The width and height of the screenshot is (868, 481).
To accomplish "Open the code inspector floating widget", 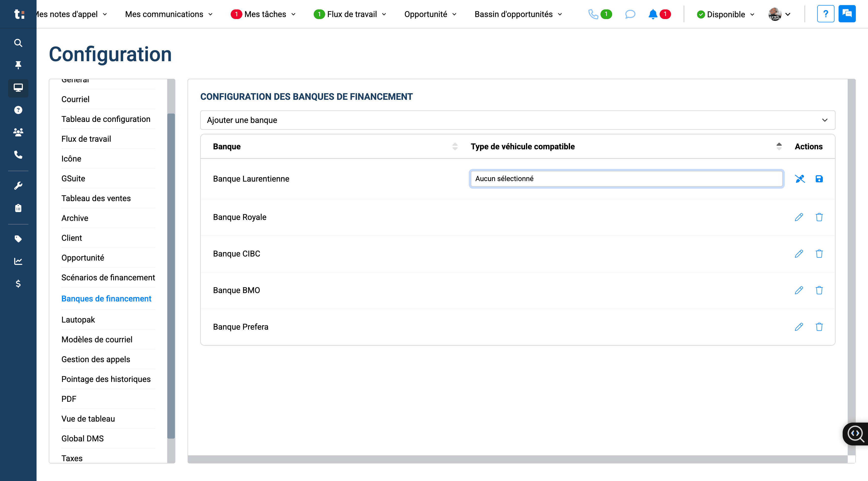I will pos(856,434).
